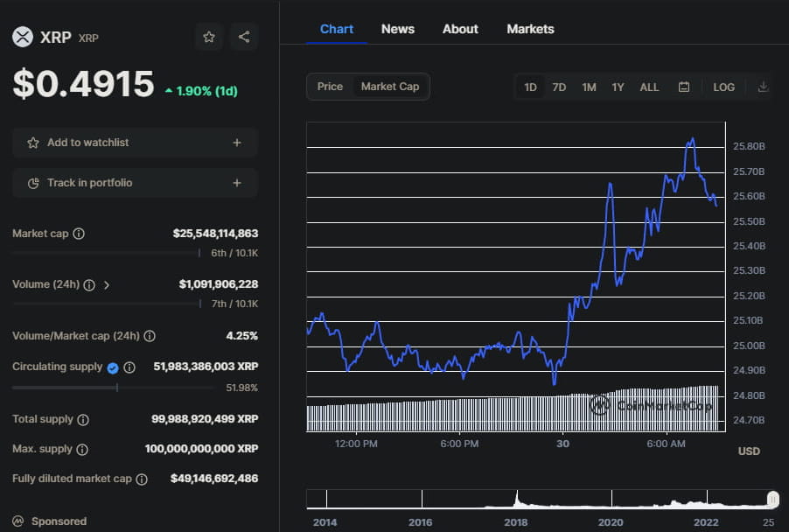This screenshot has height=532, width=789.
Task: Switch to the News tab
Action: [398, 28]
